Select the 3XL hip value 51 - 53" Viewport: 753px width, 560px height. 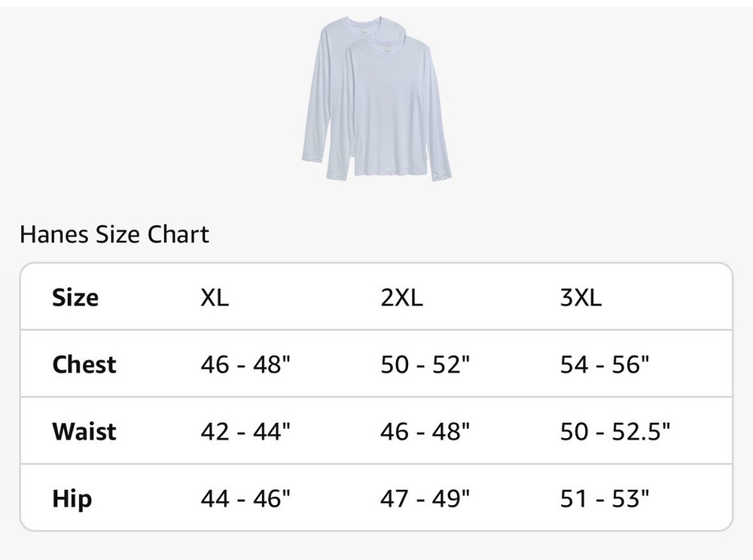pyautogui.click(x=605, y=498)
